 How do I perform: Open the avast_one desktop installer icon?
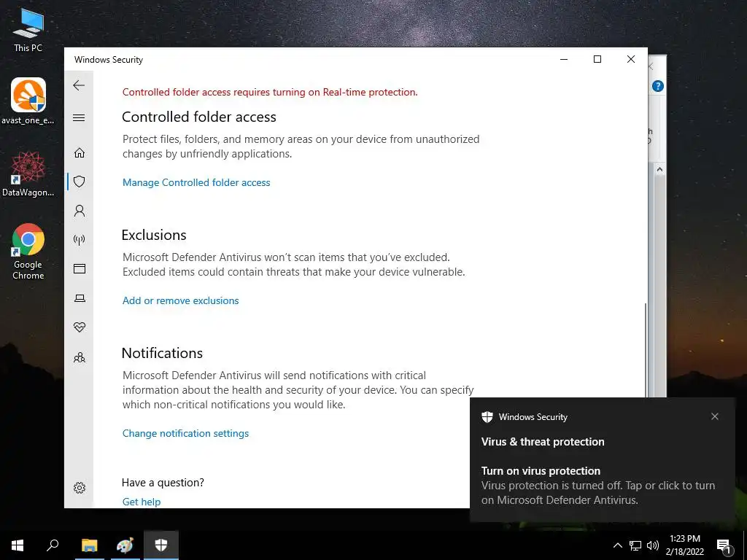click(28, 101)
